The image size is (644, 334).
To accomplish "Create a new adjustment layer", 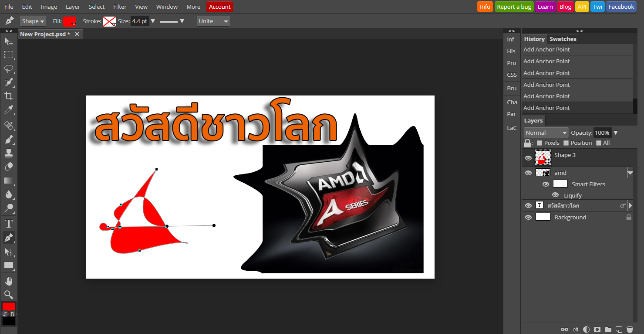I will 587,330.
